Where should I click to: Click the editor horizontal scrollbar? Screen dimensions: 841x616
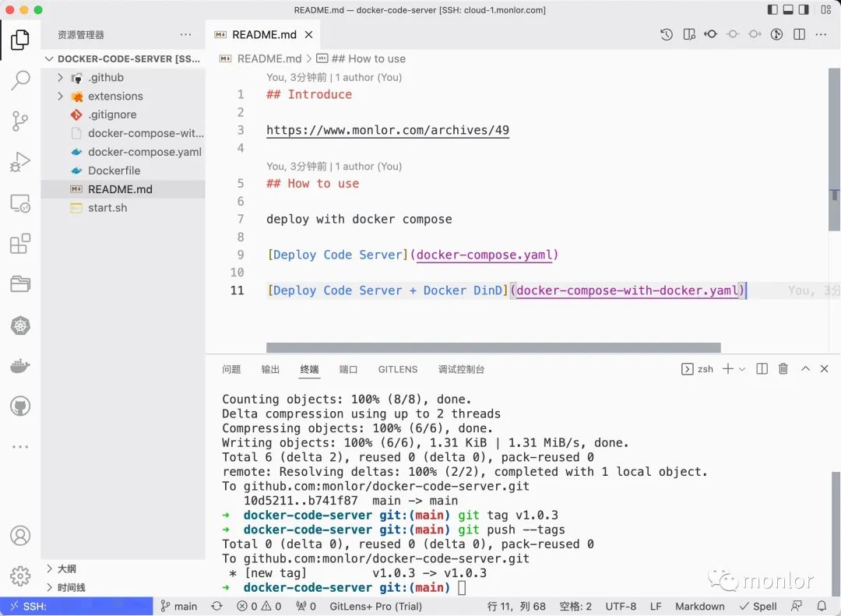(494, 347)
